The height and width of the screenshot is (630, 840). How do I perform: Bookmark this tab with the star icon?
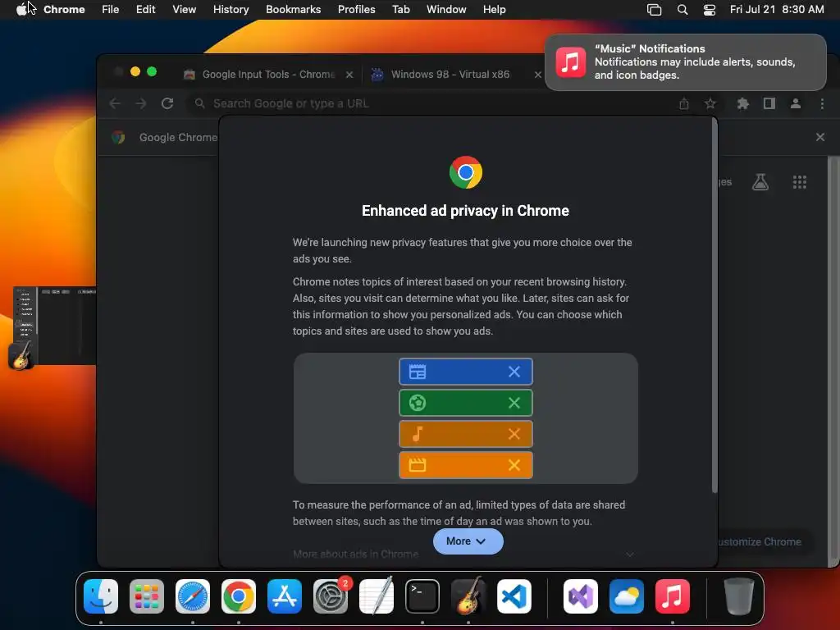point(710,103)
